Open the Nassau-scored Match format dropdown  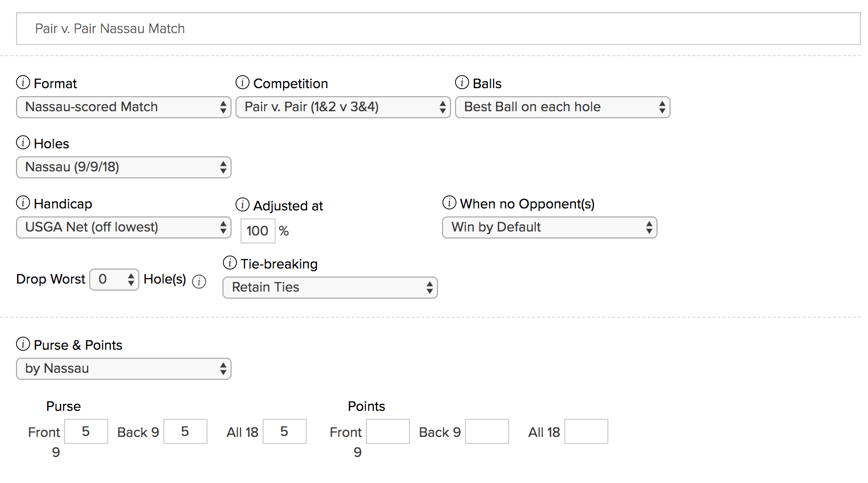pyautogui.click(x=123, y=107)
